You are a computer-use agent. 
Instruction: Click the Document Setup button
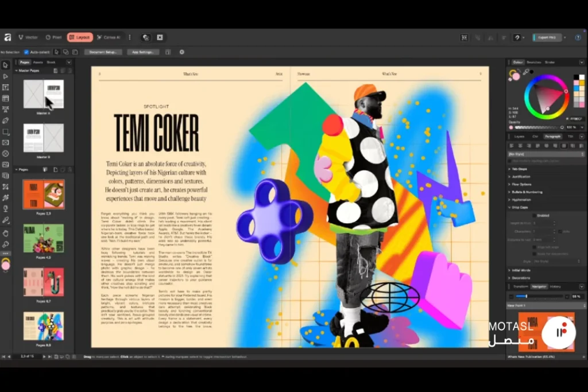[x=103, y=52]
